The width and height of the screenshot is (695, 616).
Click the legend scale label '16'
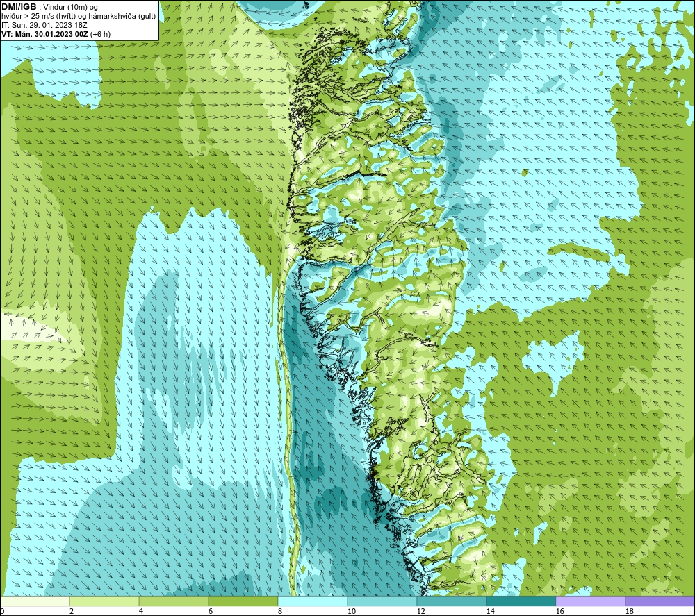[559, 611]
